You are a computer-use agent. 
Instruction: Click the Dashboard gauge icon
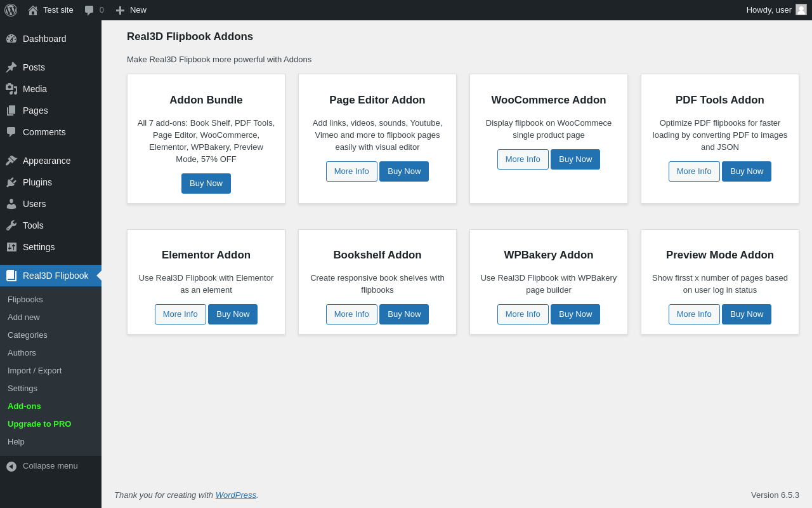pyautogui.click(x=11, y=39)
